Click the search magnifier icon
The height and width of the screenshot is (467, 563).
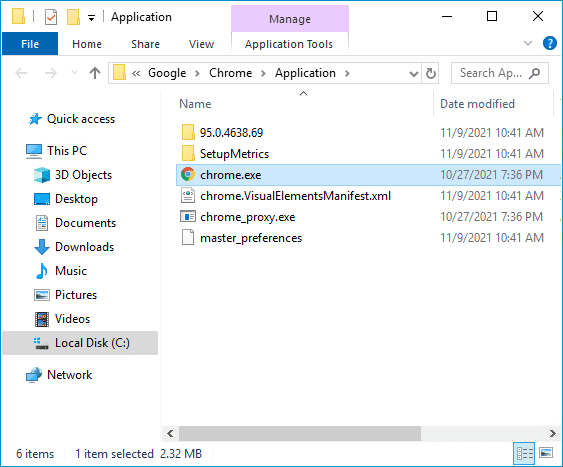tap(534, 73)
